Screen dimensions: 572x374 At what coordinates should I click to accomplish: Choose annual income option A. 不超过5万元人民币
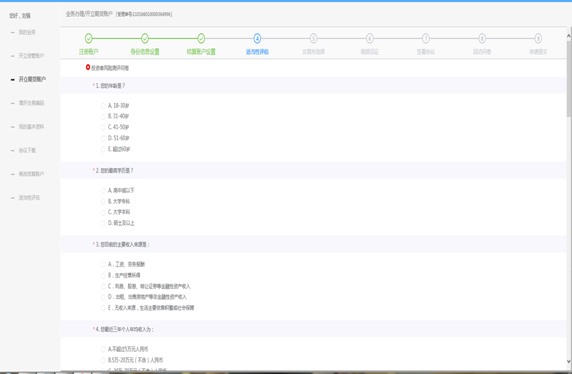[x=103, y=350]
